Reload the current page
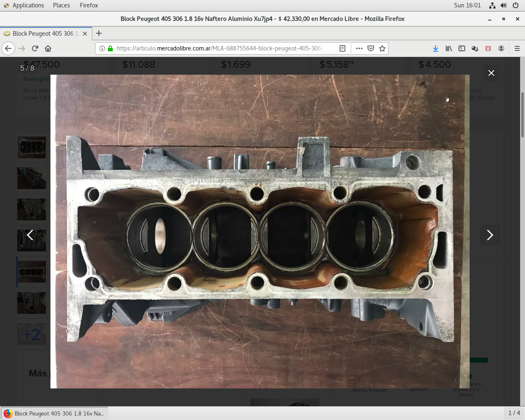Screen dimensions: 525x420 35,48
